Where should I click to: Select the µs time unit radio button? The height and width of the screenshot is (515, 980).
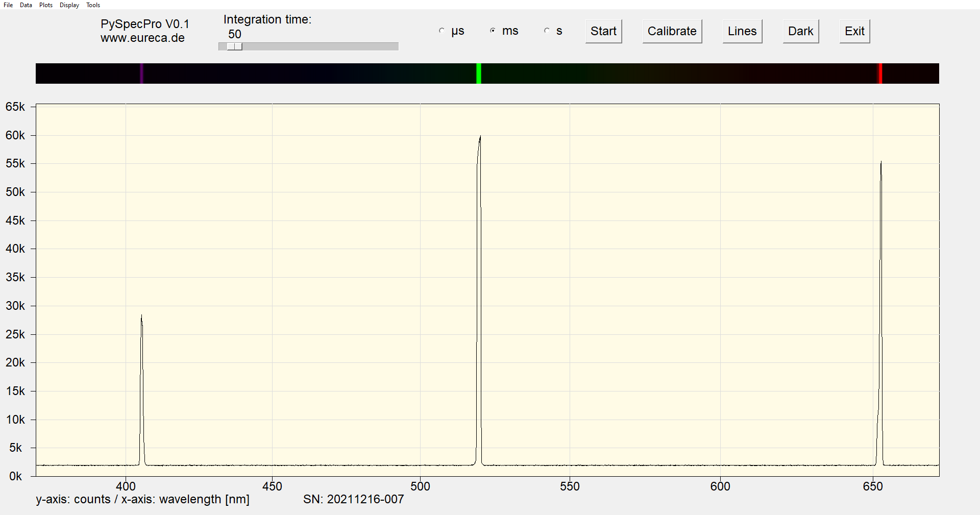pyautogui.click(x=442, y=31)
